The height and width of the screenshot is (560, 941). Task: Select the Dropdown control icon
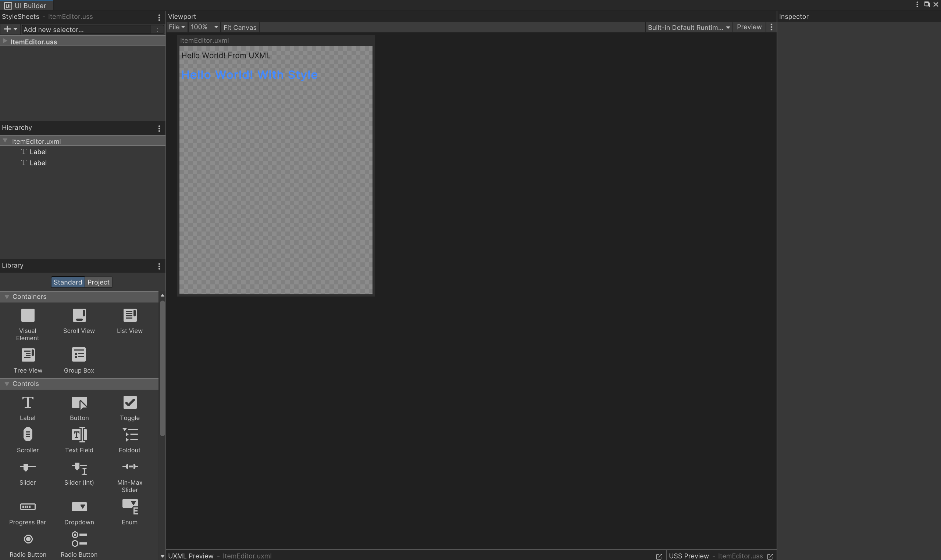79,507
